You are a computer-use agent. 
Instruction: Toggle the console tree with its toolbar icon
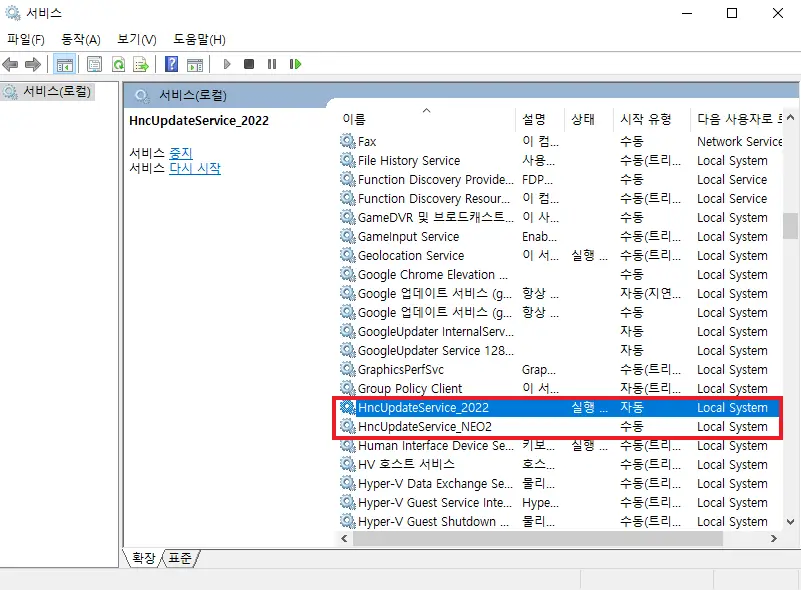click(64, 64)
